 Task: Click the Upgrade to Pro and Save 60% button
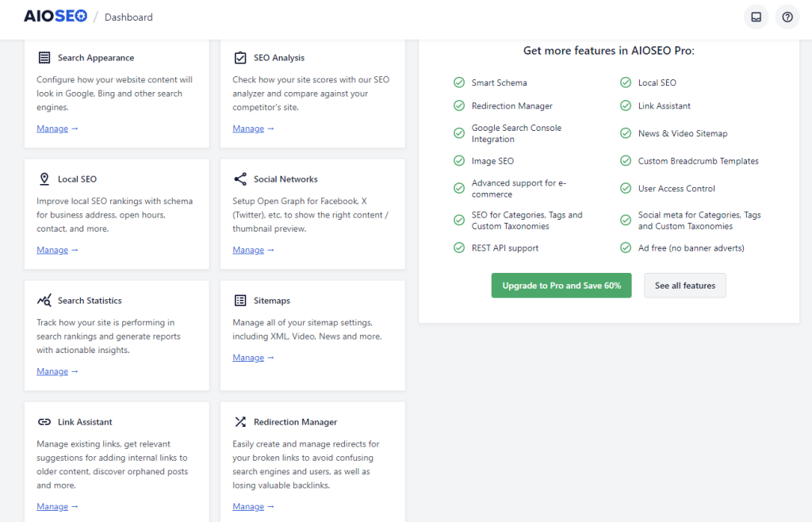pos(561,285)
